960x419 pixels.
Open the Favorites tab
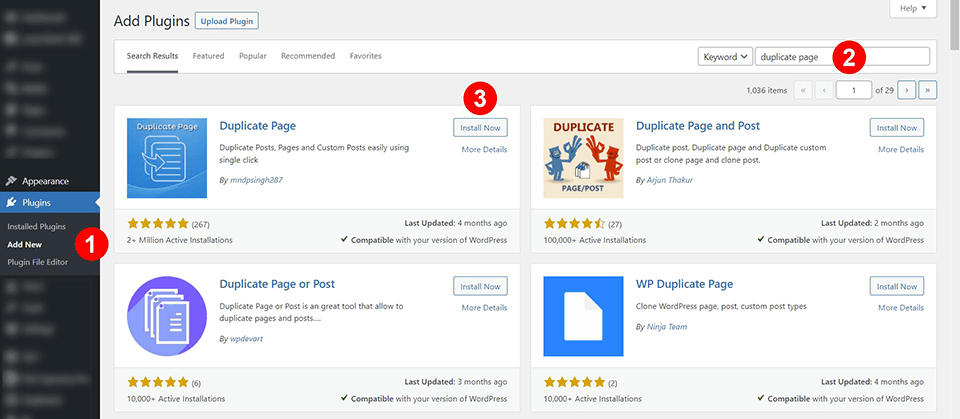click(365, 56)
